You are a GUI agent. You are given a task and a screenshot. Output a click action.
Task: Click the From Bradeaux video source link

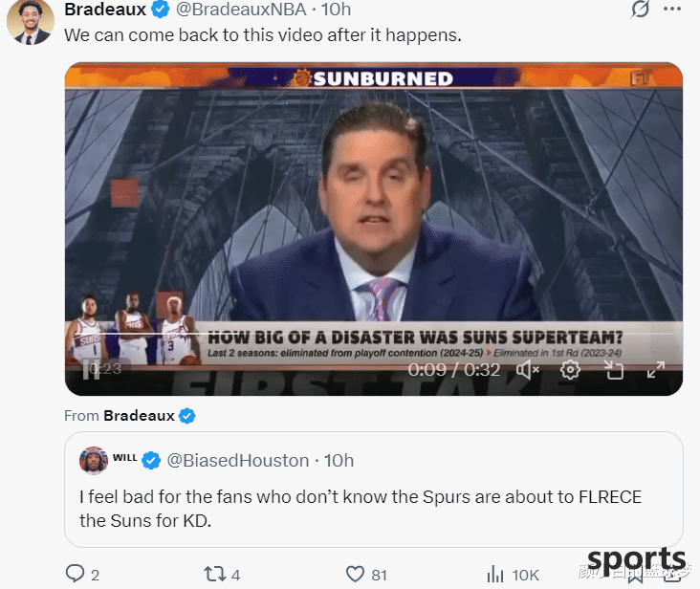tap(139, 416)
